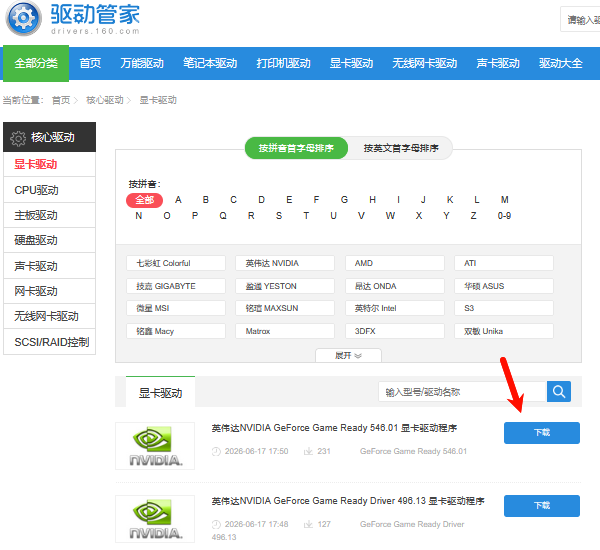The height and width of the screenshot is (550, 600).
Task: Select the 全部 pinyin filter
Action: click(145, 200)
